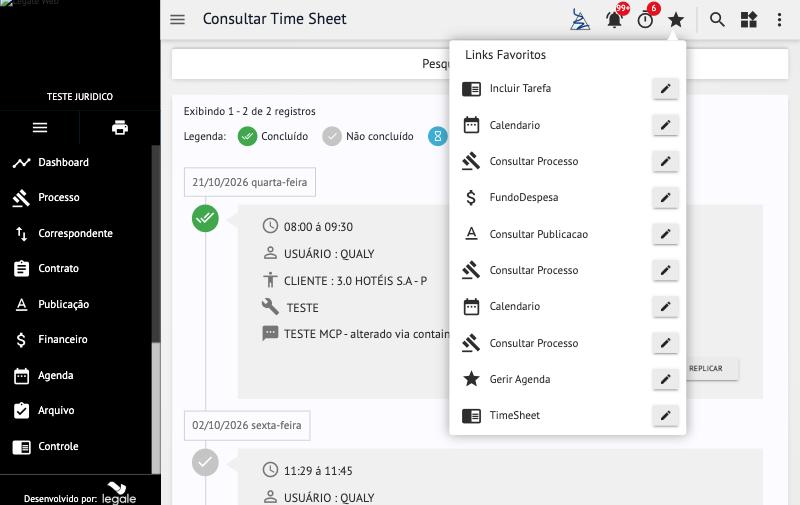Click the blue logo icon in top bar
The image size is (800, 505).
580,19
